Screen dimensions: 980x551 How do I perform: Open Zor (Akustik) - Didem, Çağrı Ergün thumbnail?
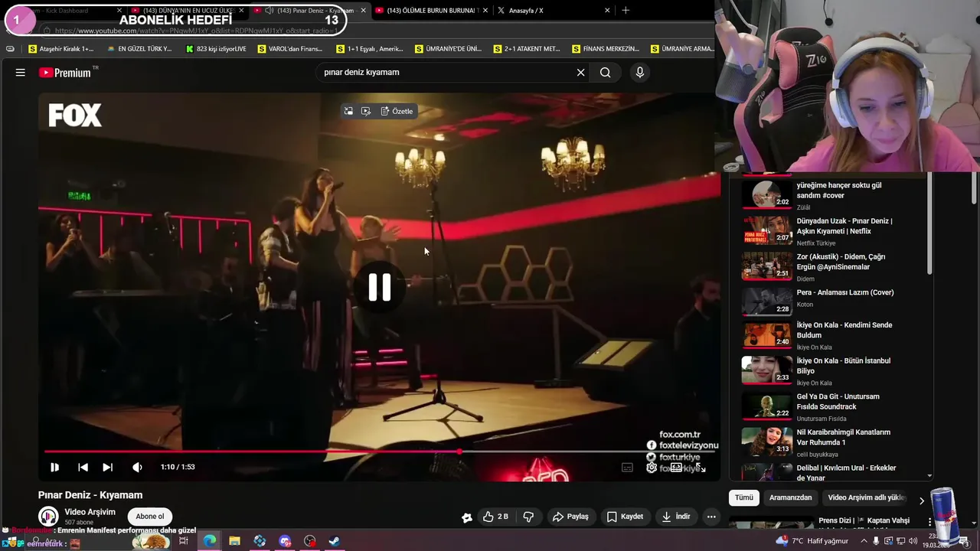pos(766,265)
